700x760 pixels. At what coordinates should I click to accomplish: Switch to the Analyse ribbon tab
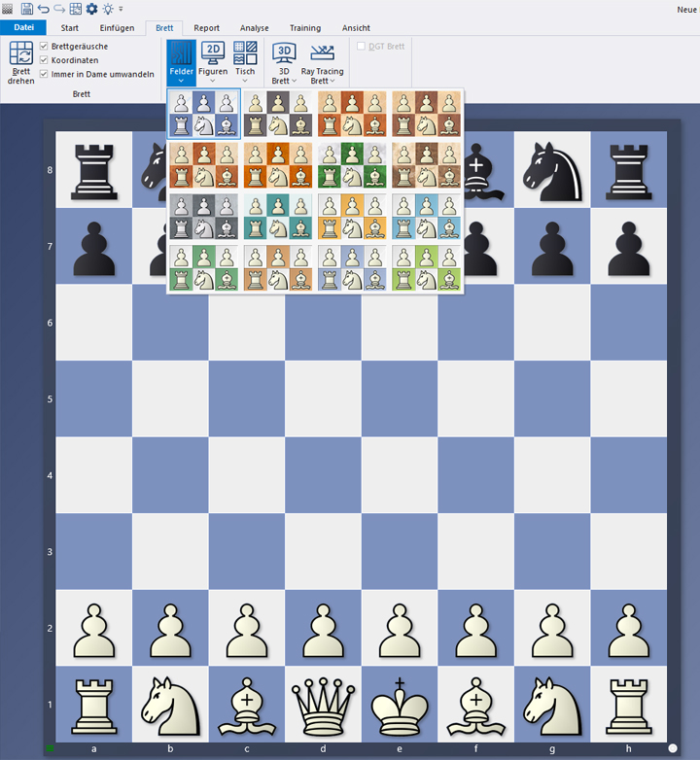click(x=254, y=28)
